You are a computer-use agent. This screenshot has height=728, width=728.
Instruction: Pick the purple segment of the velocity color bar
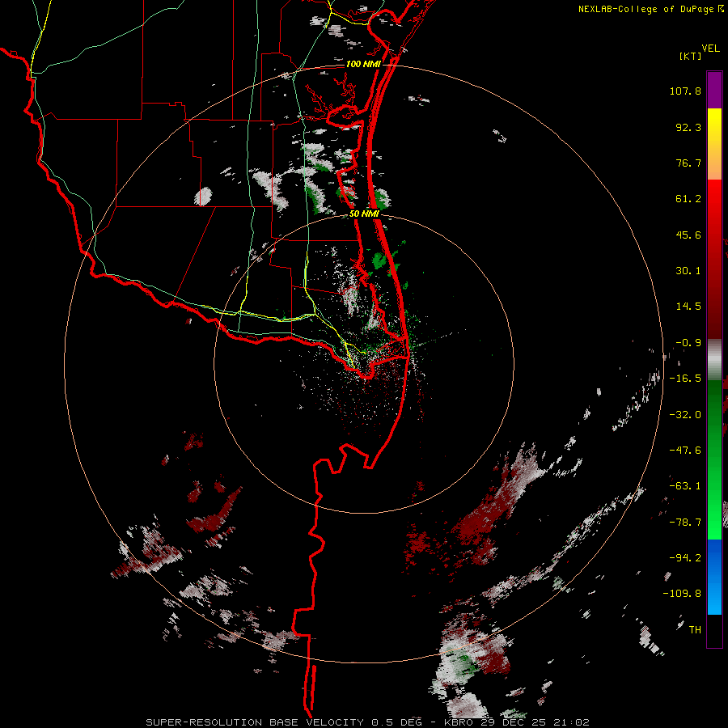[714, 91]
